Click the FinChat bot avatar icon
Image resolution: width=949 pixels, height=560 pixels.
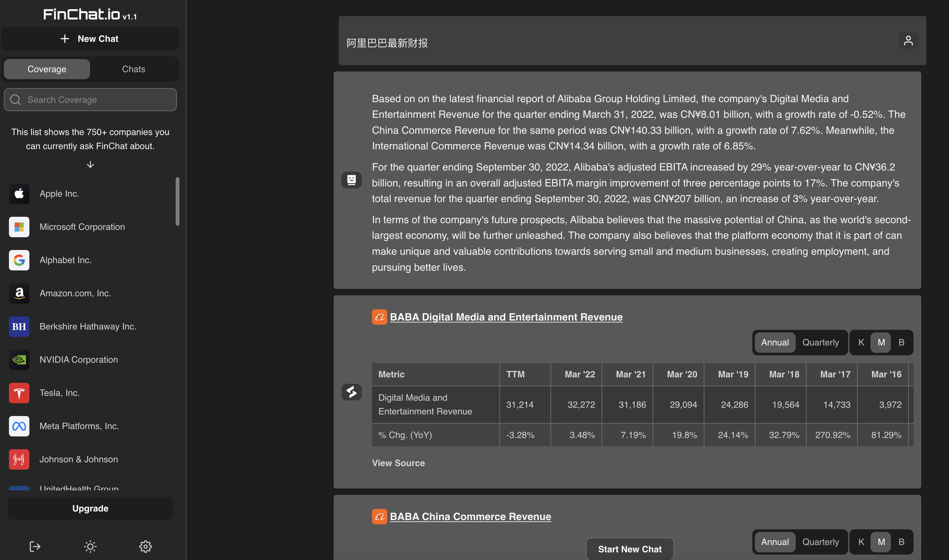tap(351, 180)
